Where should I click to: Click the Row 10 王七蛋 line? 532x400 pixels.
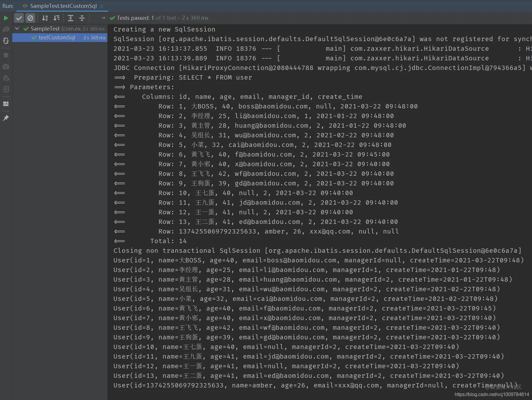(x=233, y=193)
